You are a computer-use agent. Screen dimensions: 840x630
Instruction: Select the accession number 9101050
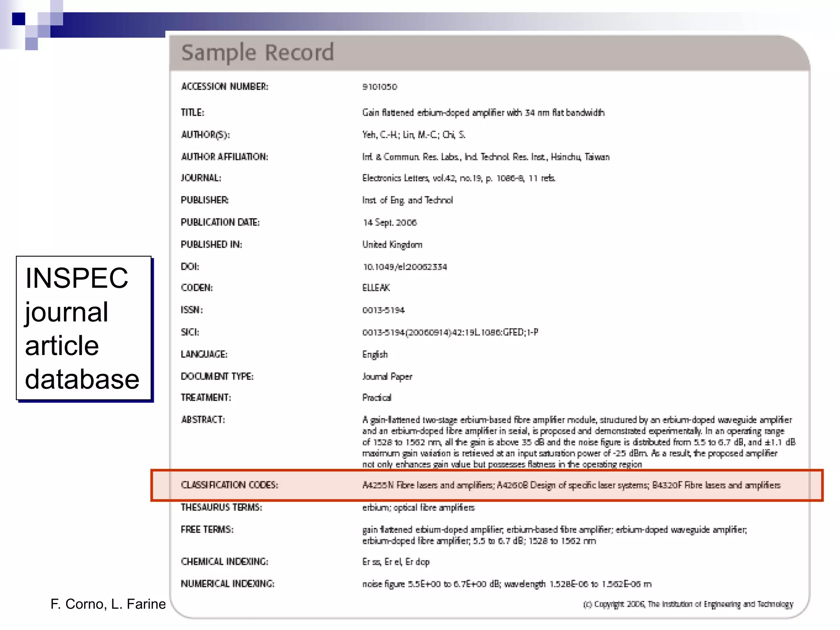379,87
